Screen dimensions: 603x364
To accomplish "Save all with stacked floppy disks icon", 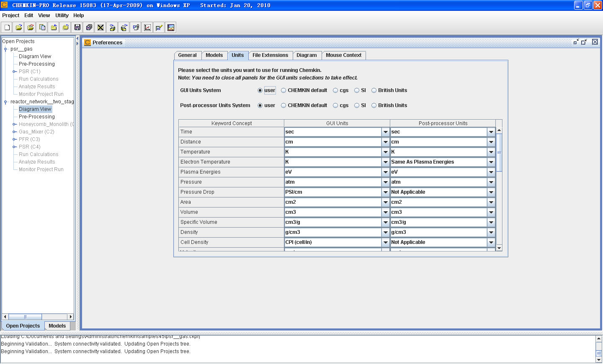I will [89, 28].
